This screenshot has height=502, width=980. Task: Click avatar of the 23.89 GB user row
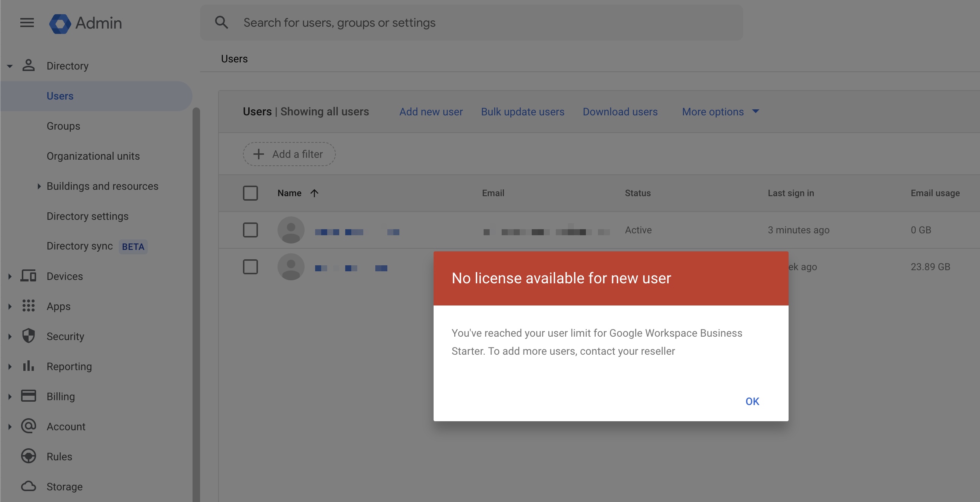coord(291,267)
